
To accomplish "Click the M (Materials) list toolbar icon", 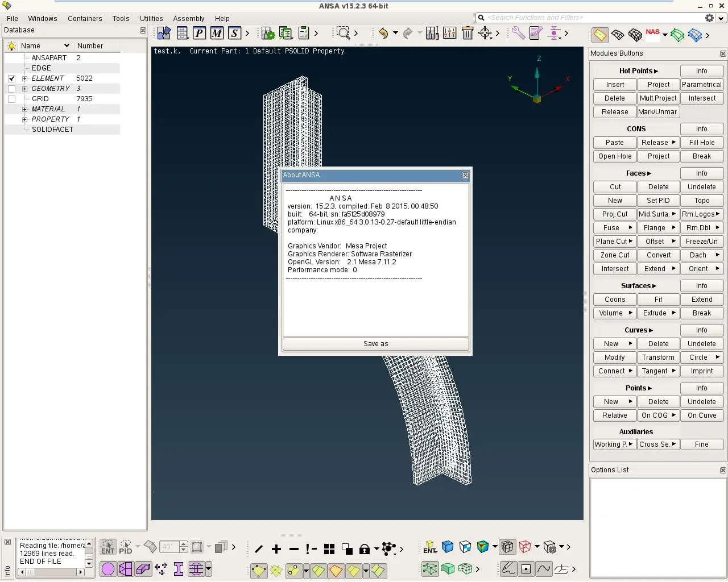I will (217, 34).
